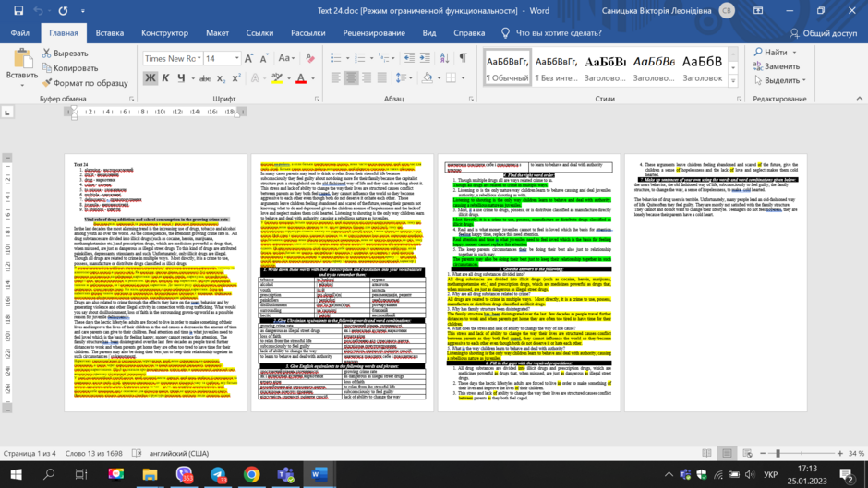The height and width of the screenshot is (488, 868).
Task: Redo the last action
Action: click(63, 10)
